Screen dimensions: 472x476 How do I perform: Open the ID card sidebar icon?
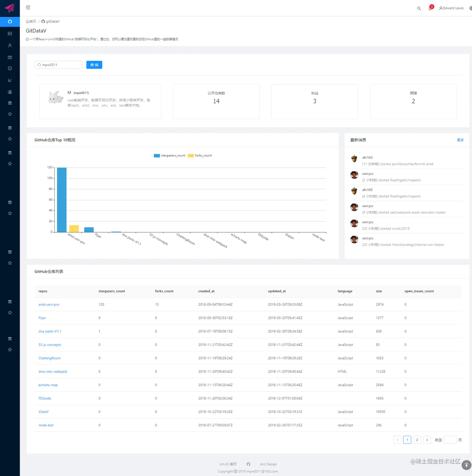point(10,33)
